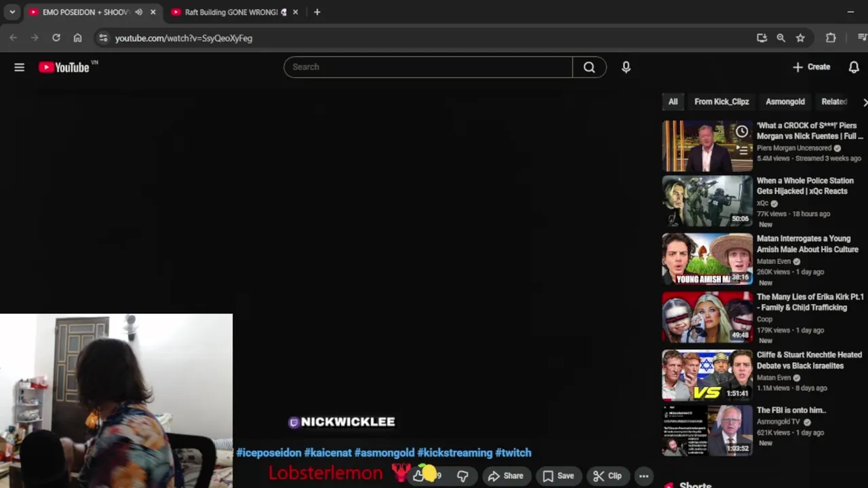The height and width of the screenshot is (488, 868).
Task: Open a new browser tab
Action: click(317, 12)
